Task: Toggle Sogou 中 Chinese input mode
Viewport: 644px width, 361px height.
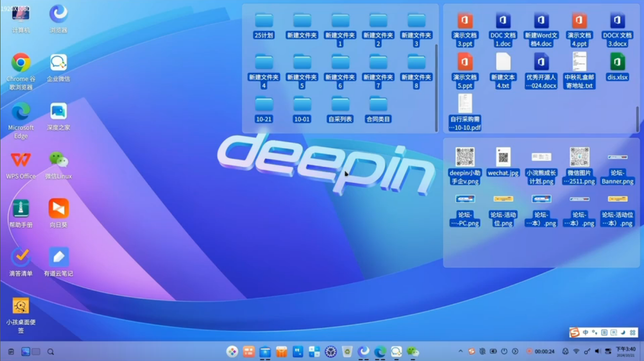Action: 586,332
